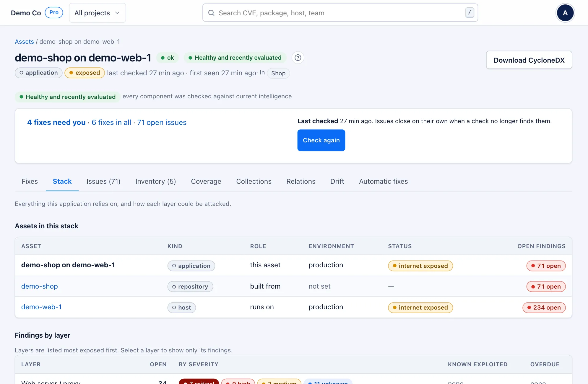Click 71 open badge in demo-shop row
The height and width of the screenshot is (384, 588).
coord(546,287)
